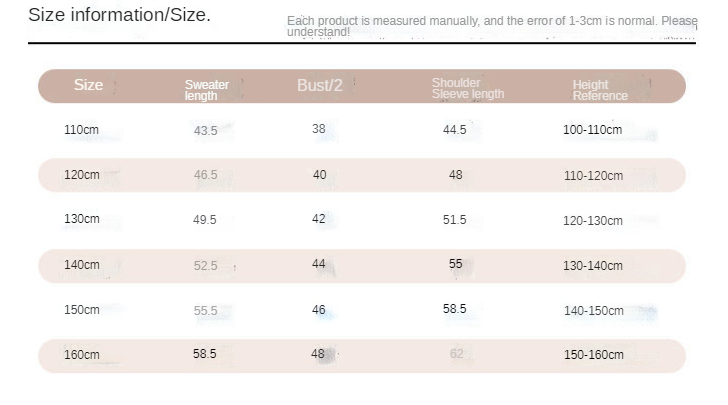Click bust value 42 in 130cm row

tap(319, 219)
